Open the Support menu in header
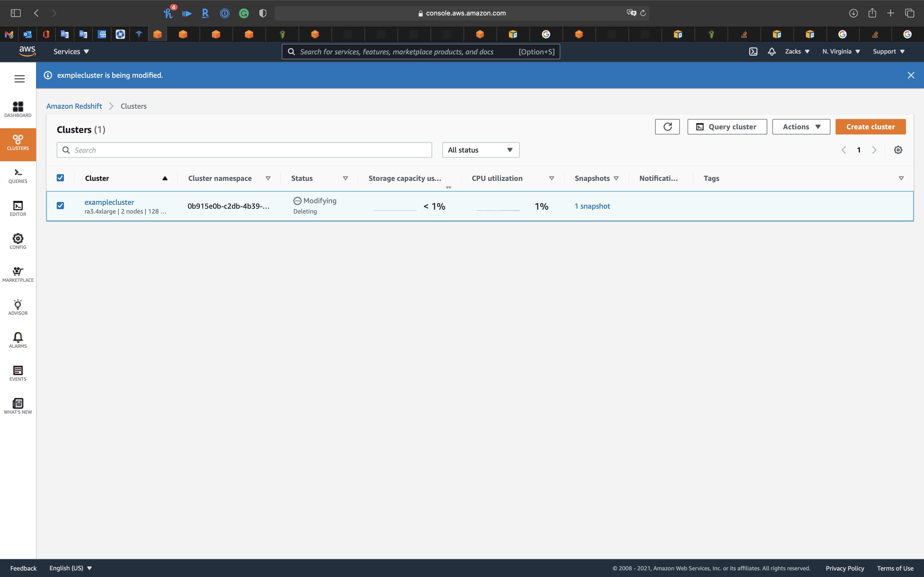 [x=888, y=52]
